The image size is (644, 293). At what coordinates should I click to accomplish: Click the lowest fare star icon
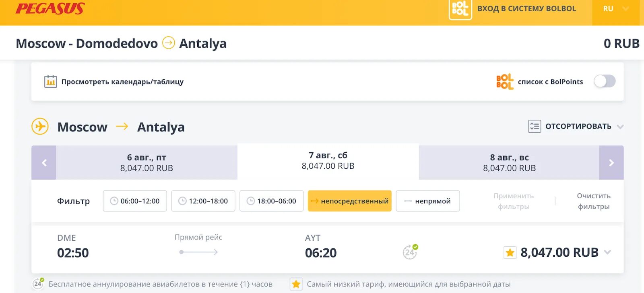coord(510,252)
